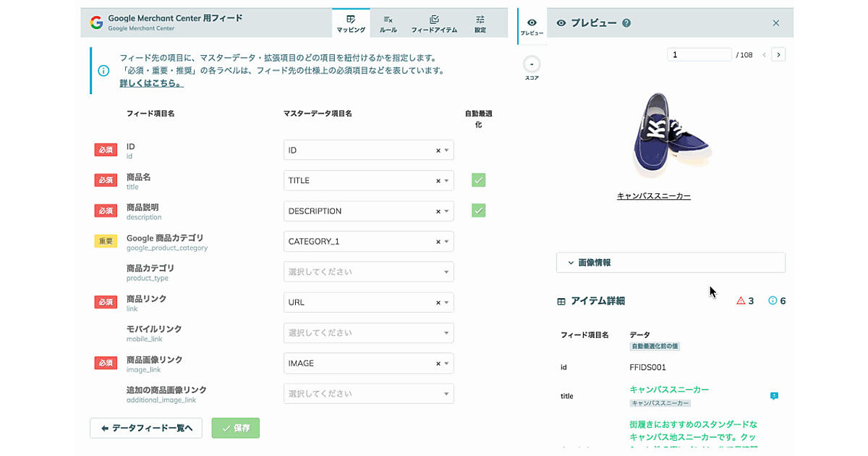Open the URL master data dropdown
This screenshot has height=456, width=868.
click(x=369, y=302)
